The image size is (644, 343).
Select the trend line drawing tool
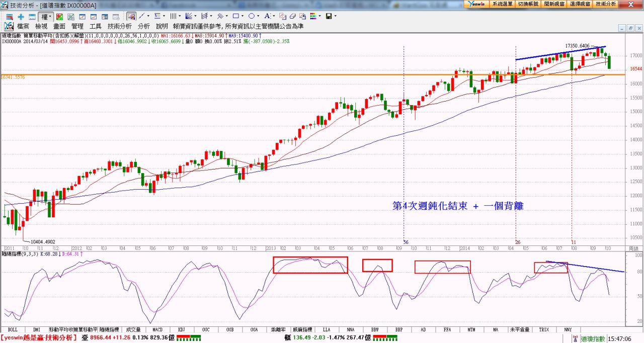click(x=141, y=17)
